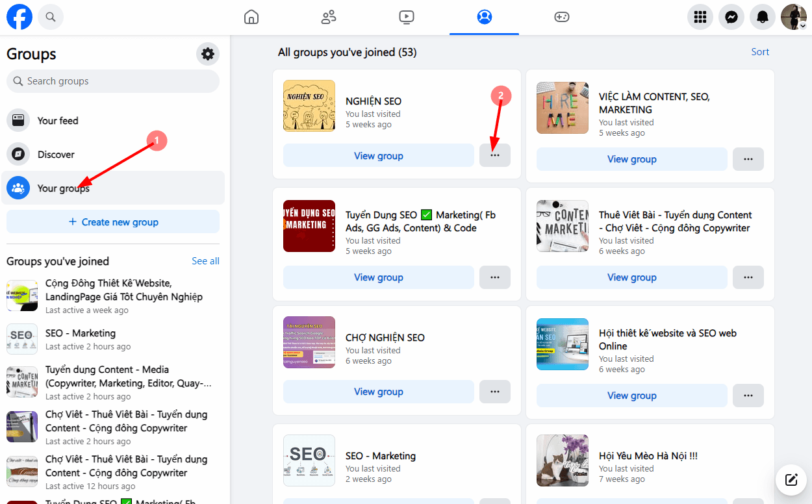The image size is (812, 504).
Task: Click CHỢ NGHIỆN SEO group title
Action: point(385,338)
